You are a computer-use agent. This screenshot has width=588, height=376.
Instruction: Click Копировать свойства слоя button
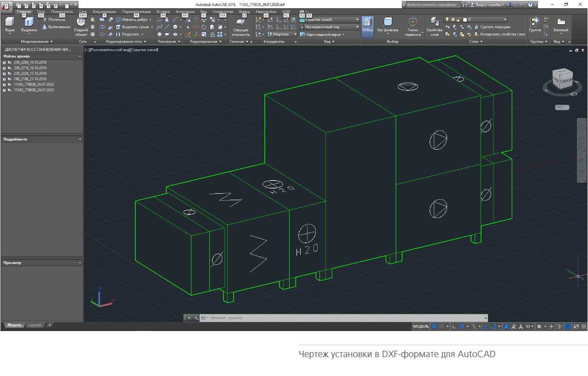(502, 34)
